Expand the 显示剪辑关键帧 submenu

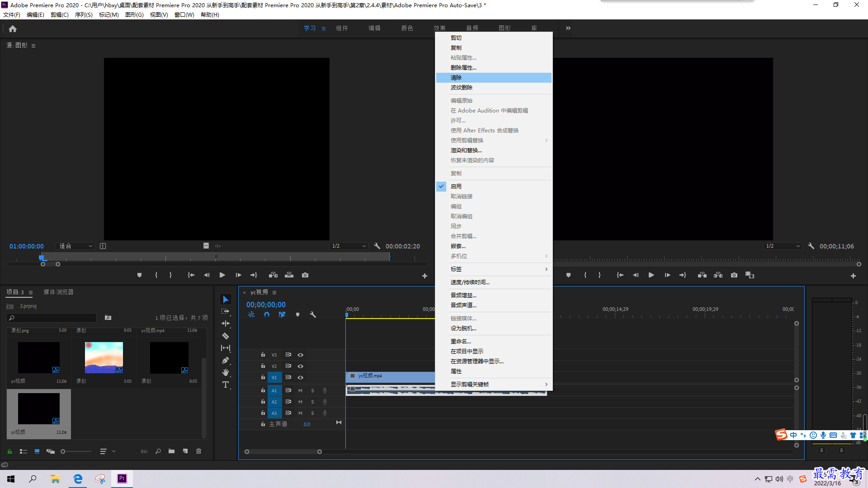[494, 384]
